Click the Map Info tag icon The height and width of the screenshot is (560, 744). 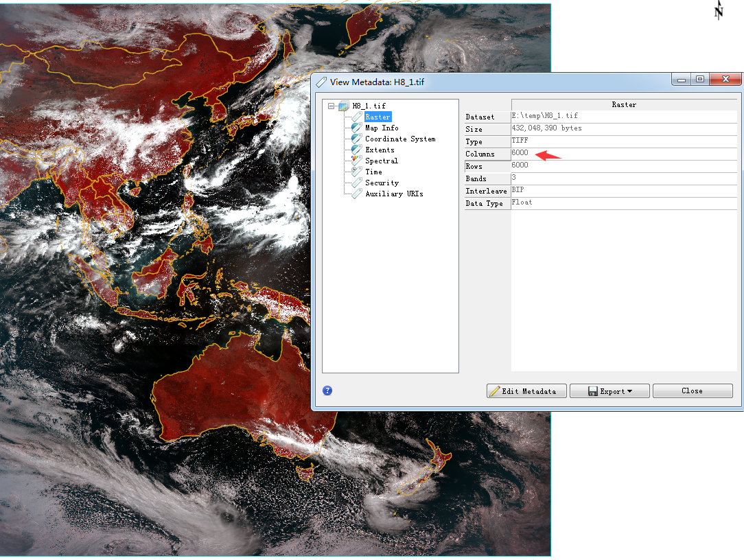[x=355, y=128]
